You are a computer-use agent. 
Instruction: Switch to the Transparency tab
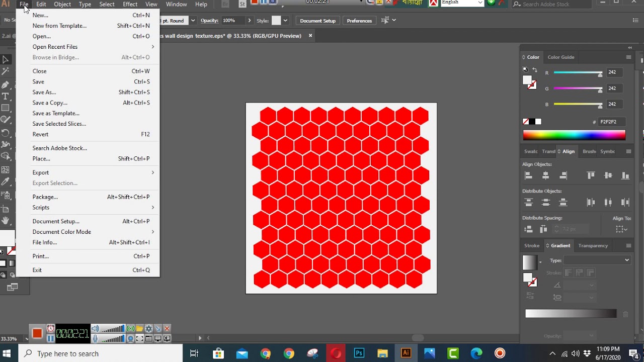tap(593, 245)
